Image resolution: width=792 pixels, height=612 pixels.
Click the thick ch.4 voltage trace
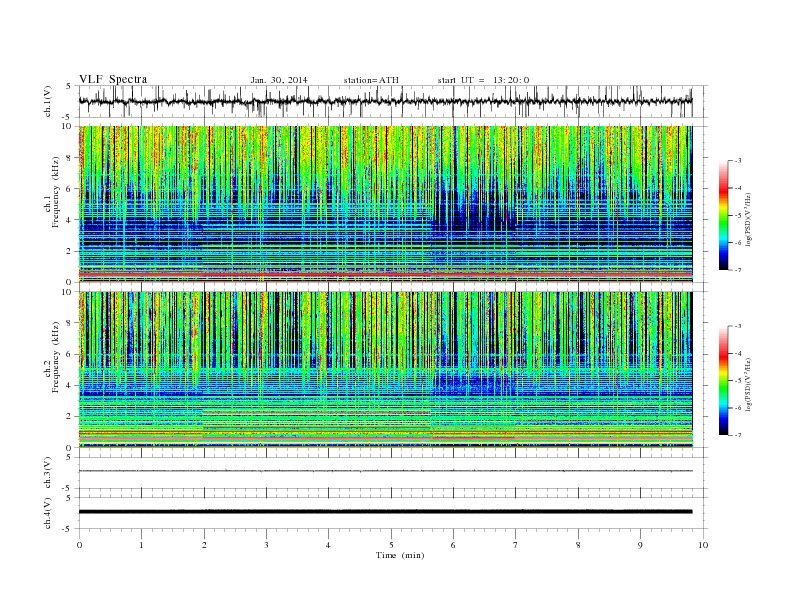coord(385,512)
